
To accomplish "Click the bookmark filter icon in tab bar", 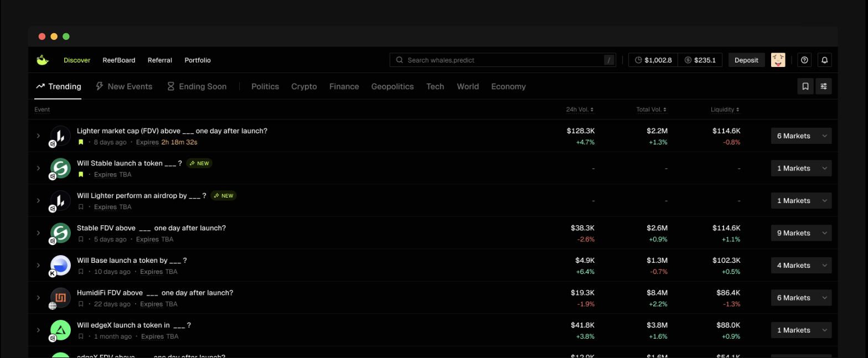I will (805, 86).
